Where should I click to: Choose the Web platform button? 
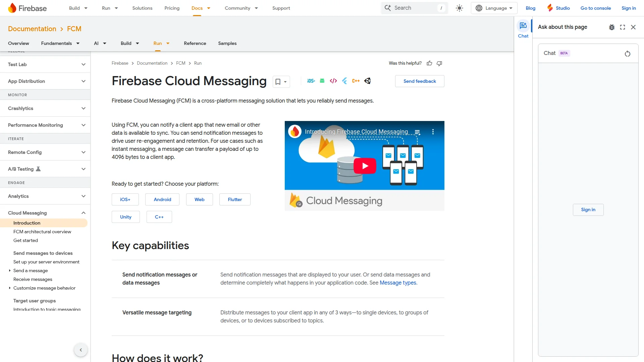(x=199, y=199)
